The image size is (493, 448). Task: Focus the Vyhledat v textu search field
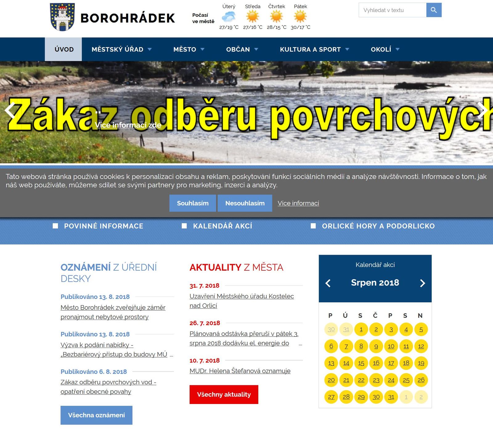point(393,10)
